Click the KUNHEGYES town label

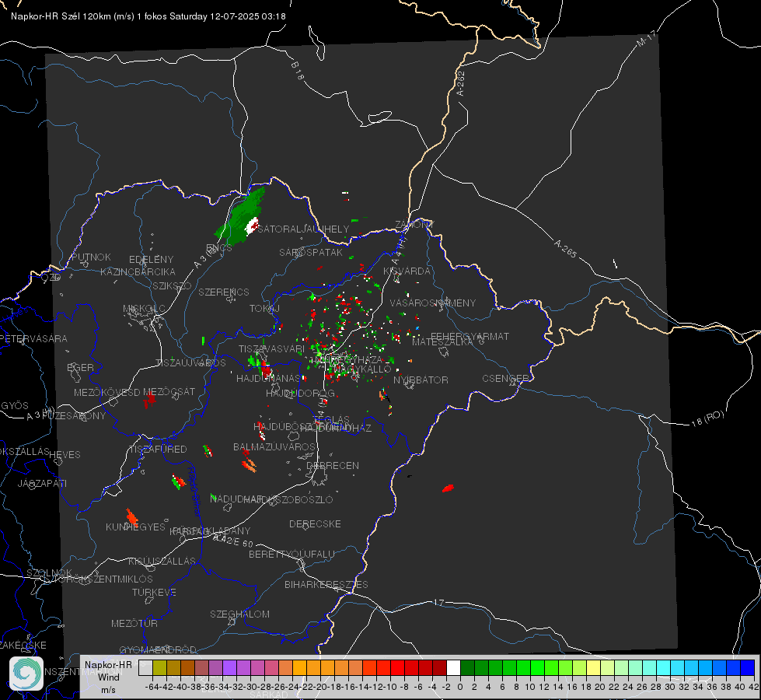click(x=135, y=527)
